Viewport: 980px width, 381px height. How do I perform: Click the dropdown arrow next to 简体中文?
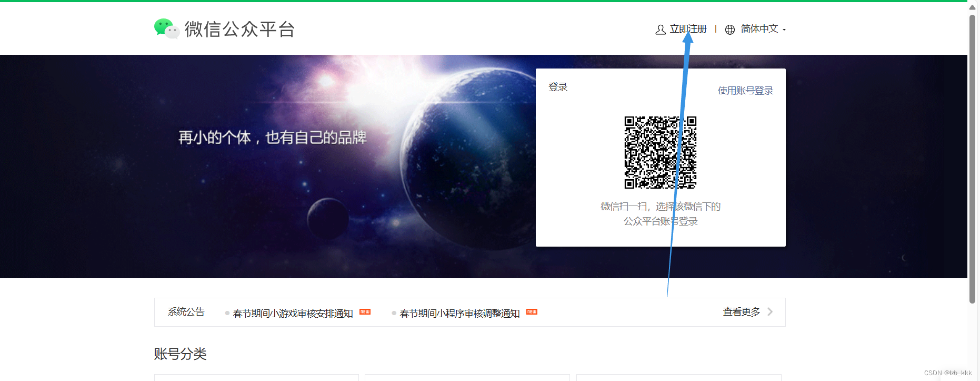coord(784,30)
